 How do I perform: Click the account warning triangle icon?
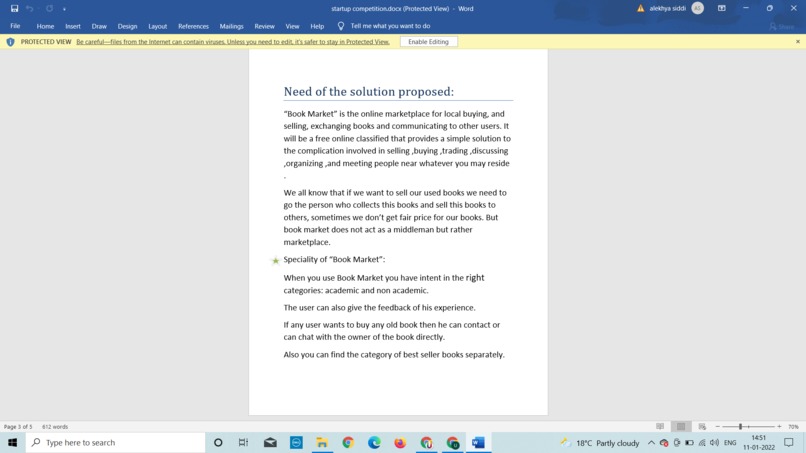[x=640, y=8]
